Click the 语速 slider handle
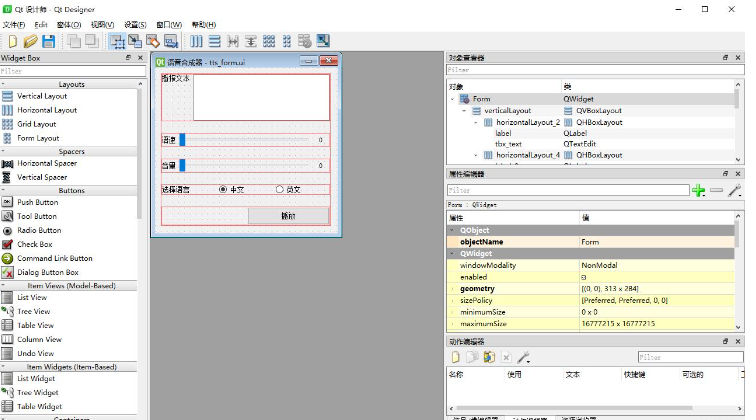Screen dimensions: 756x420 (182, 140)
